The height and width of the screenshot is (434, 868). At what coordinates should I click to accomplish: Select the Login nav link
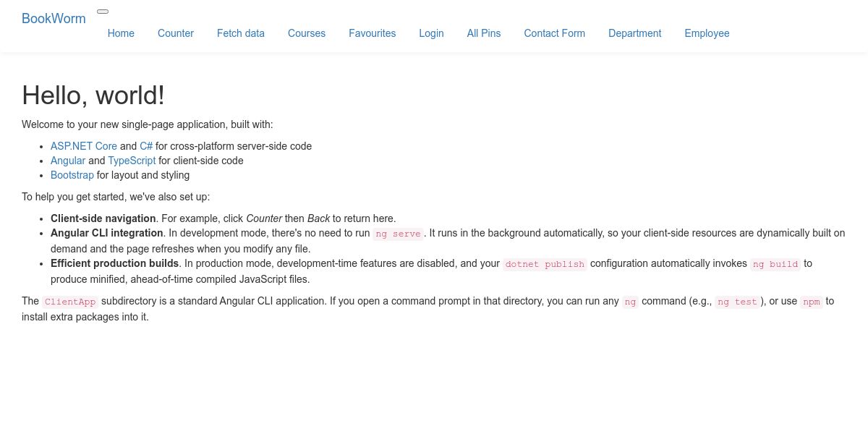tap(431, 33)
